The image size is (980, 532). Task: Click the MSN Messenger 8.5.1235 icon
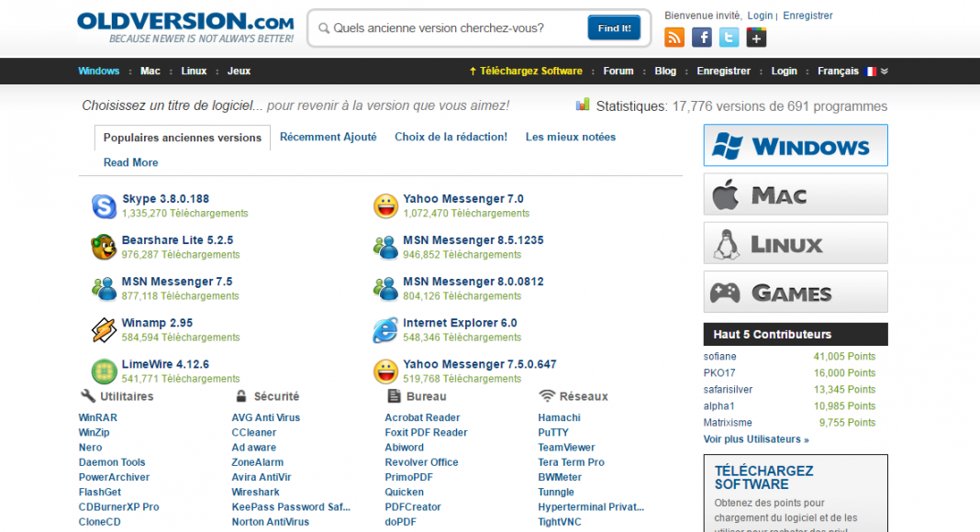[385, 248]
